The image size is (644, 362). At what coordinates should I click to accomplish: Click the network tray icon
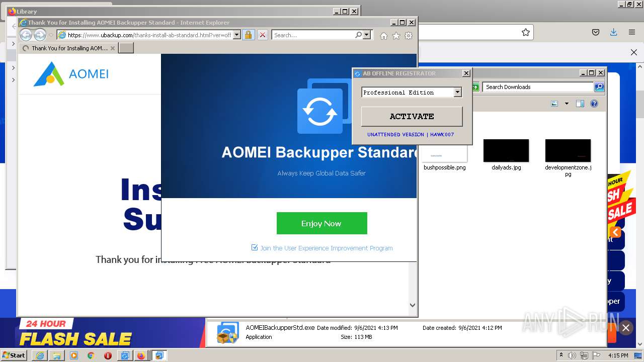(584, 355)
